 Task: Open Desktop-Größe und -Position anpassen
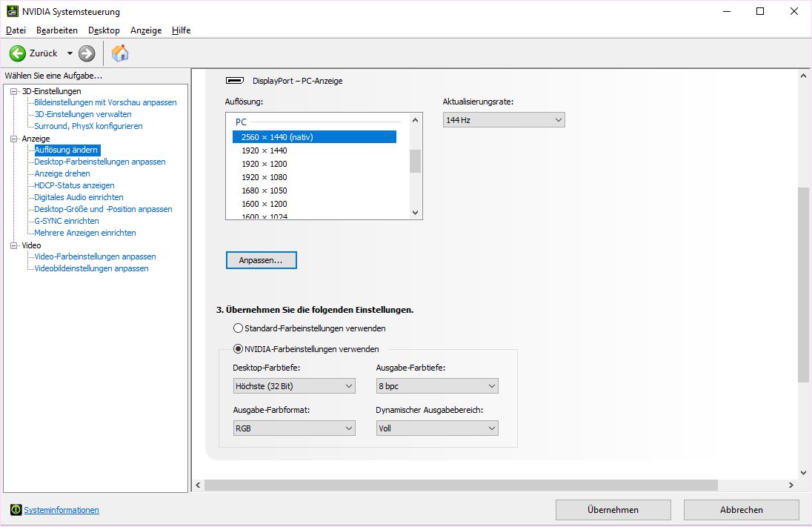click(x=103, y=209)
